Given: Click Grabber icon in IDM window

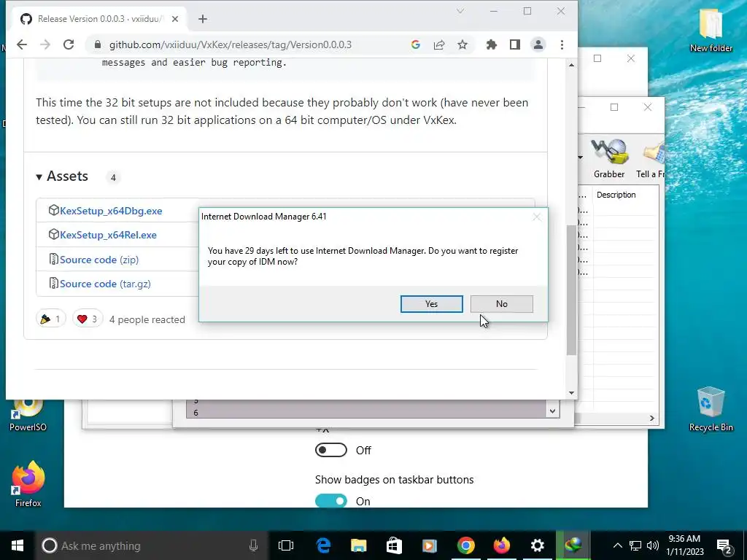Looking at the screenshot, I should point(609,158).
